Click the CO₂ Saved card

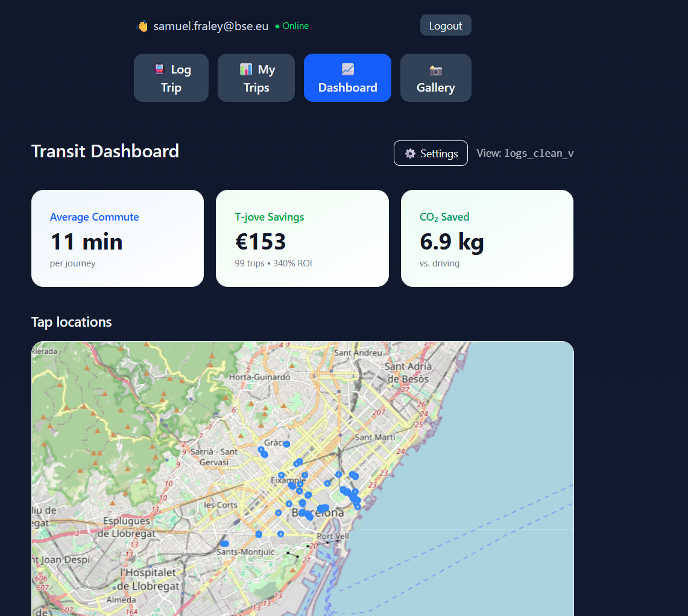coord(487,238)
